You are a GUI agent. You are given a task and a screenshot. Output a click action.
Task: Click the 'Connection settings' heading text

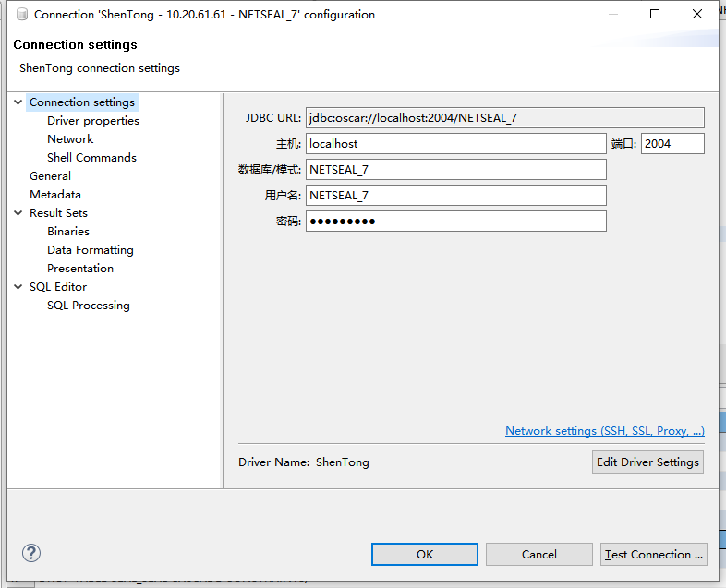(75, 44)
